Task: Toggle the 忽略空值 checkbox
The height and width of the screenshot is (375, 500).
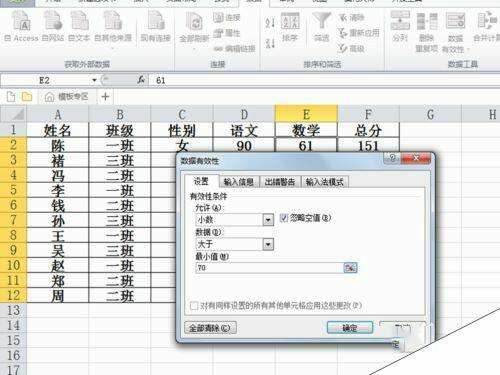Action: click(x=284, y=218)
